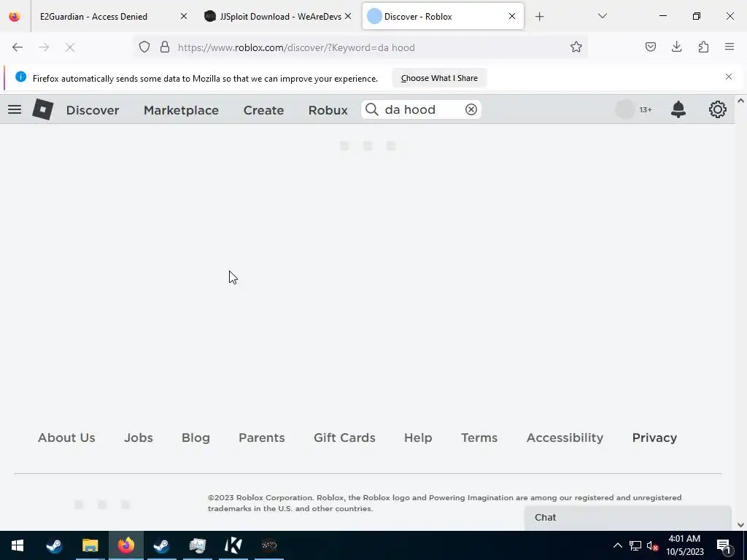Viewport: 747px width, 560px height.
Task: Click the info icon in notification bar
Action: pyautogui.click(x=20, y=77)
